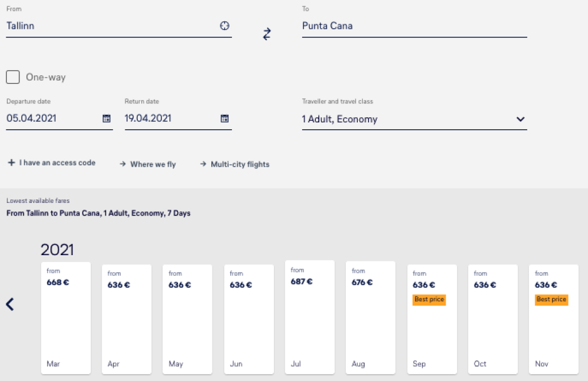Viewport: 588px width, 381px height.
Task: Select the Jul fare card at 687 €
Action: 310,317
